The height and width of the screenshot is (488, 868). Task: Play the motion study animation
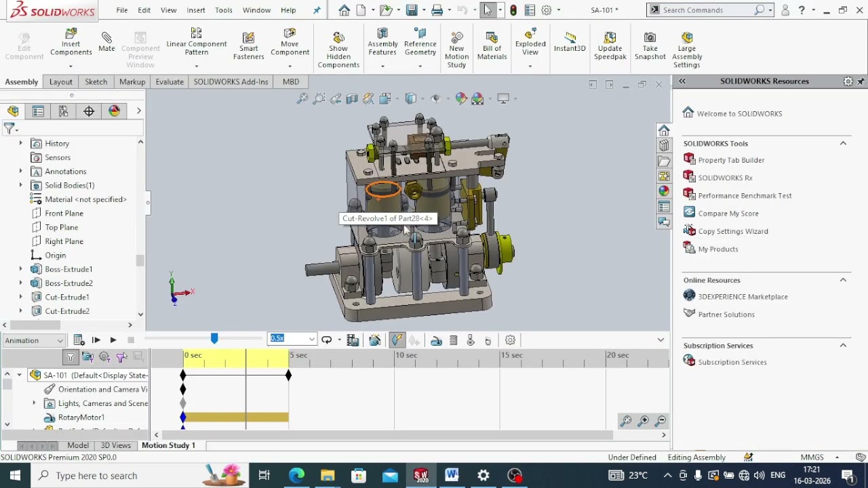[113, 340]
